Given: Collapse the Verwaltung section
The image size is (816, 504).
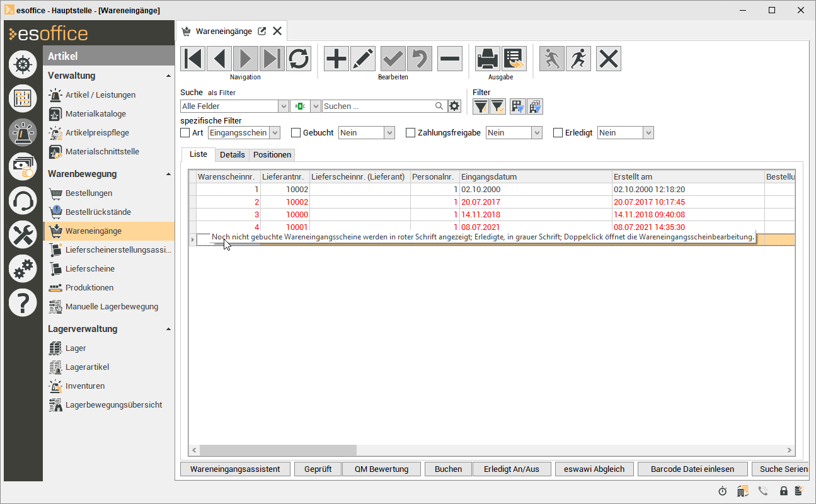Looking at the screenshot, I should coord(168,76).
